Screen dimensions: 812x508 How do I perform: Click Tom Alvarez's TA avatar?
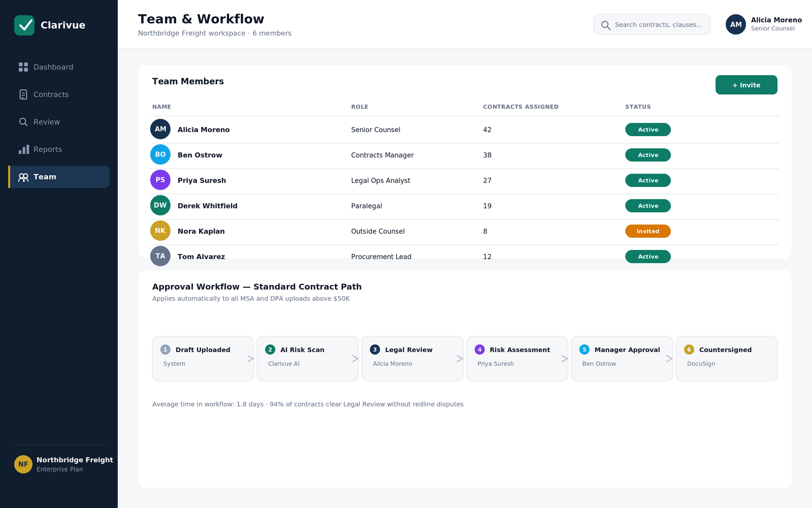tap(160, 256)
